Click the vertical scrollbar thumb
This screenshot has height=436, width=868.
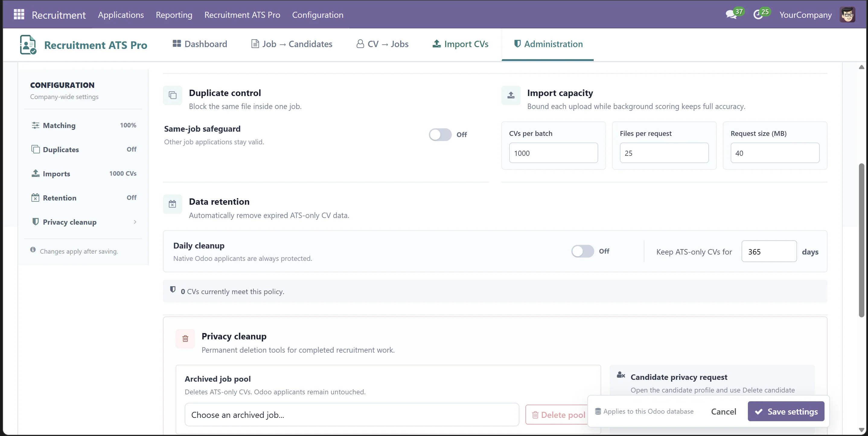(862, 240)
